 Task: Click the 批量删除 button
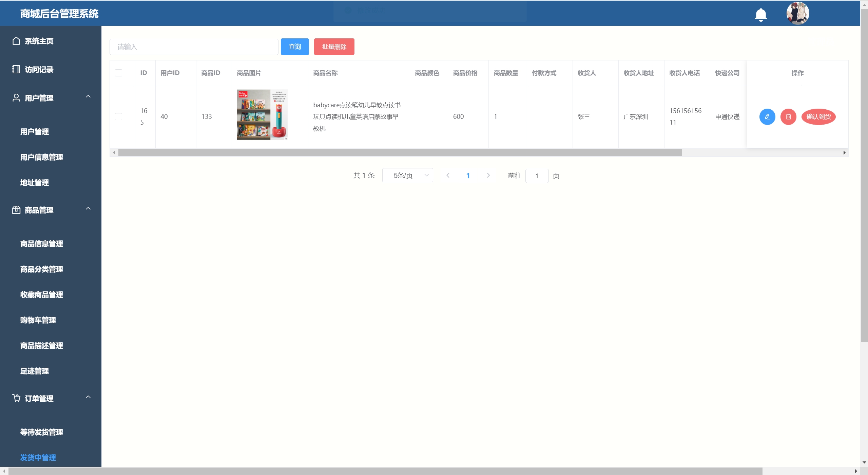tap(334, 47)
